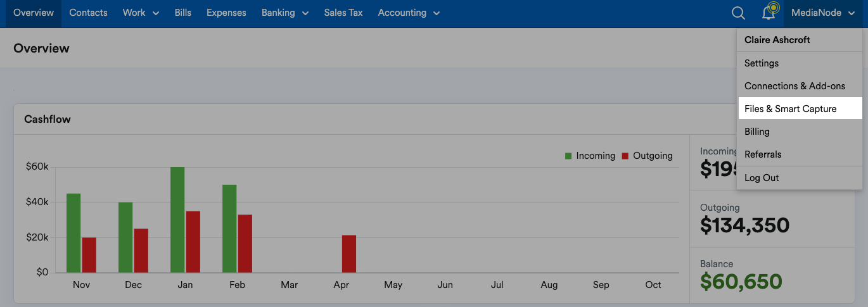
Task: Switch to the Expenses tab
Action: coord(226,13)
